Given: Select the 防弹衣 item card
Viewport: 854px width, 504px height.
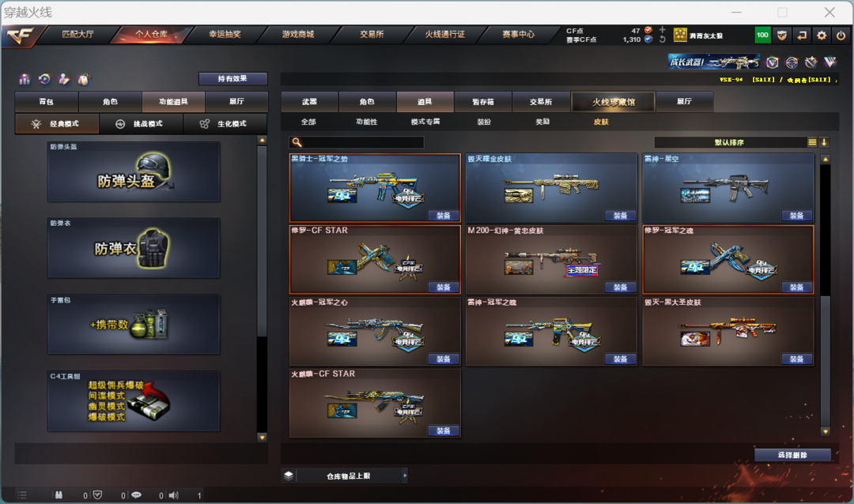Looking at the screenshot, I should coord(134,248).
